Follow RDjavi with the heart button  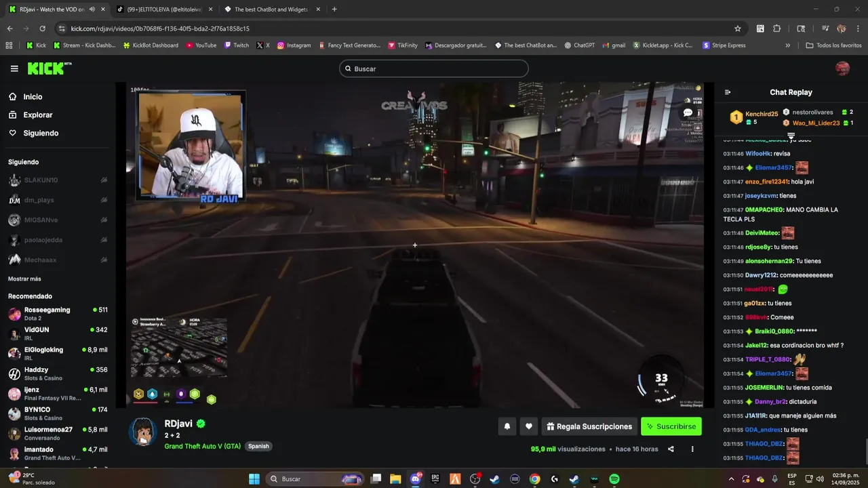click(529, 426)
